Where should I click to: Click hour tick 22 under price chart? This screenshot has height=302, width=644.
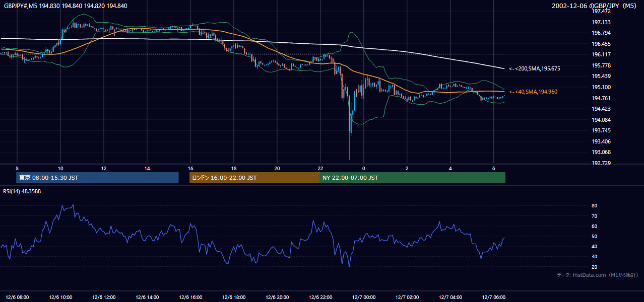[x=320, y=168]
